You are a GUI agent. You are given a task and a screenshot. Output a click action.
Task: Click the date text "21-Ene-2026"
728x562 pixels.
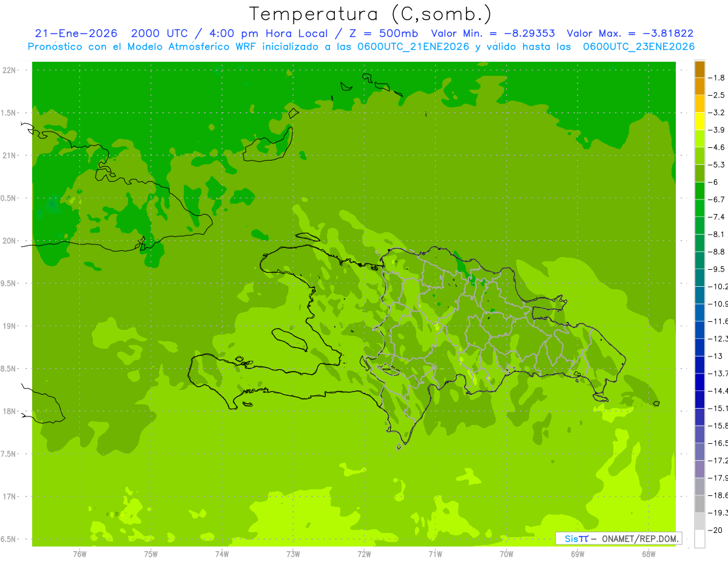click(76, 33)
